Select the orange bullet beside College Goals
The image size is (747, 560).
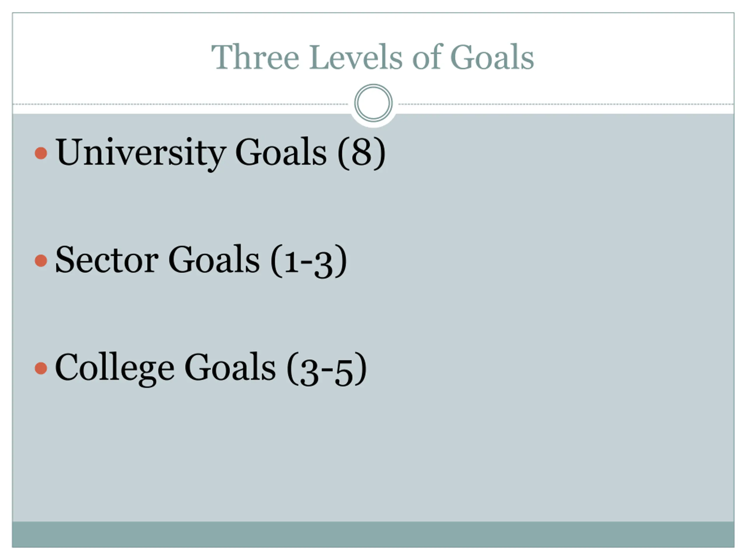coord(41,368)
